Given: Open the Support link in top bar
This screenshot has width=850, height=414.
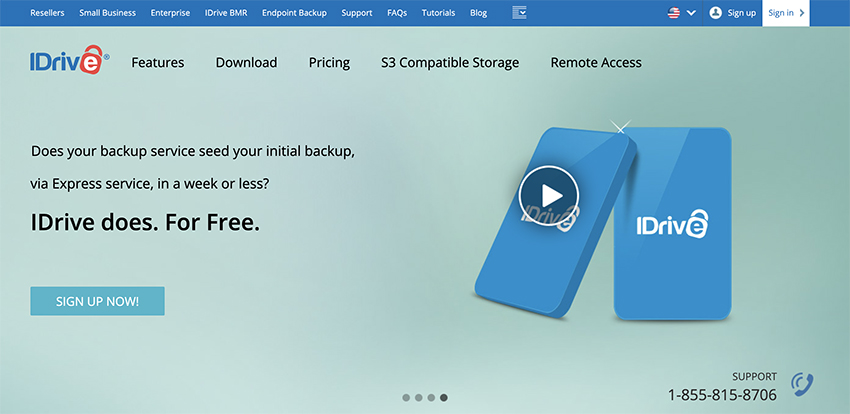Looking at the screenshot, I should pos(357,13).
